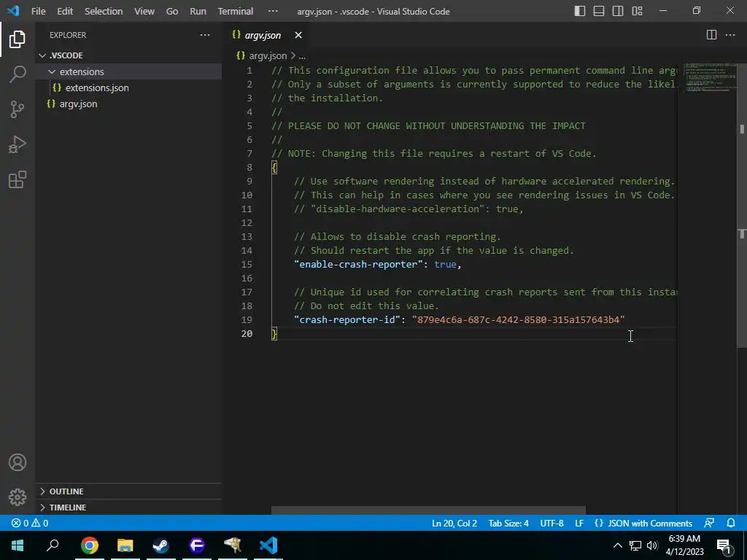The image size is (747, 560).
Task: Show hidden menu items via title bar ellipsis
Action: click(x=273, y=11)
